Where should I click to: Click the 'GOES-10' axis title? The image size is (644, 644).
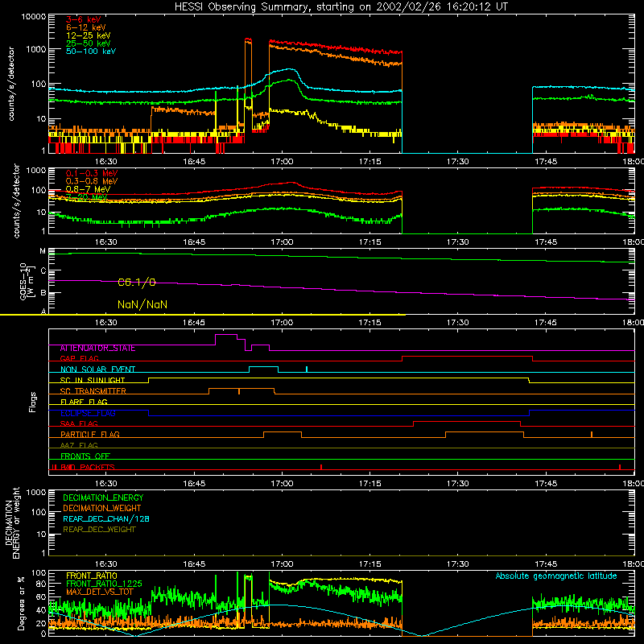[x=23, y=282]
